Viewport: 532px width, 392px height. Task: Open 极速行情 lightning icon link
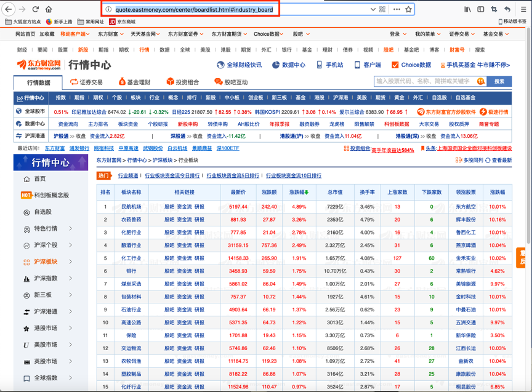(x=494, y=112)
